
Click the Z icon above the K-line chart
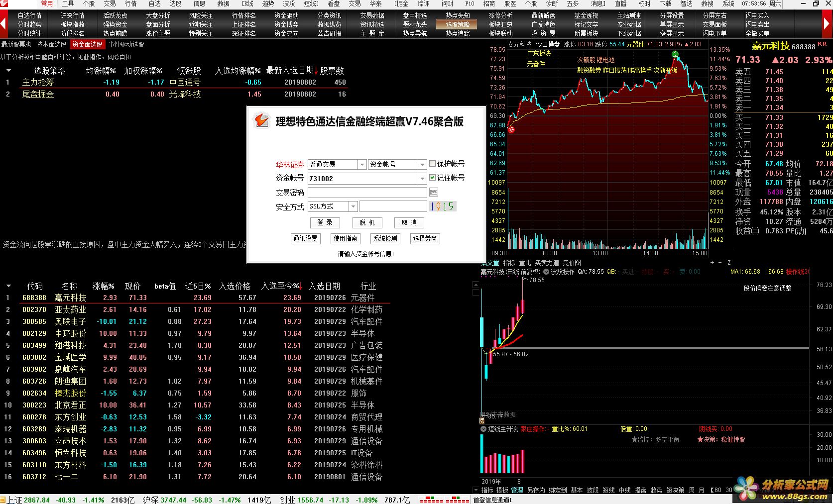729,262
